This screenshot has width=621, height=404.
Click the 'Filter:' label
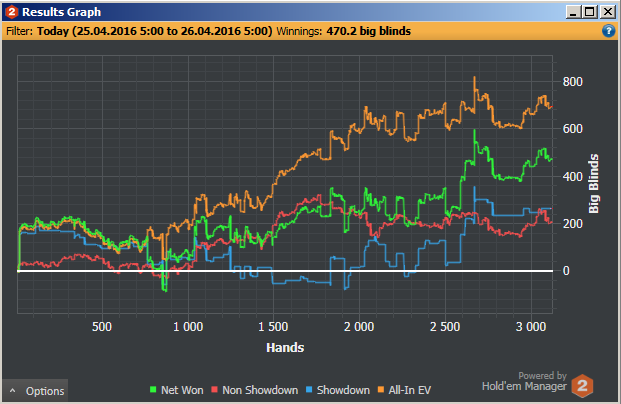19,31
